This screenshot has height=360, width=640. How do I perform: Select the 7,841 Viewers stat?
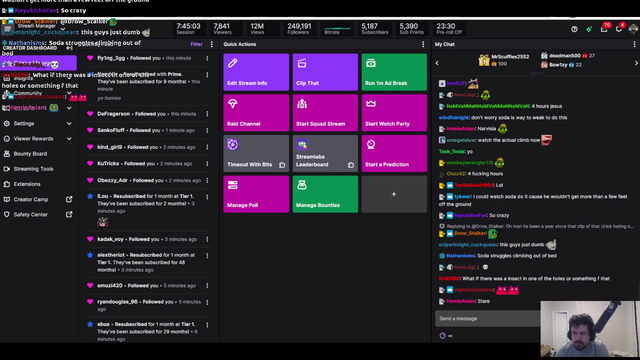222,29
